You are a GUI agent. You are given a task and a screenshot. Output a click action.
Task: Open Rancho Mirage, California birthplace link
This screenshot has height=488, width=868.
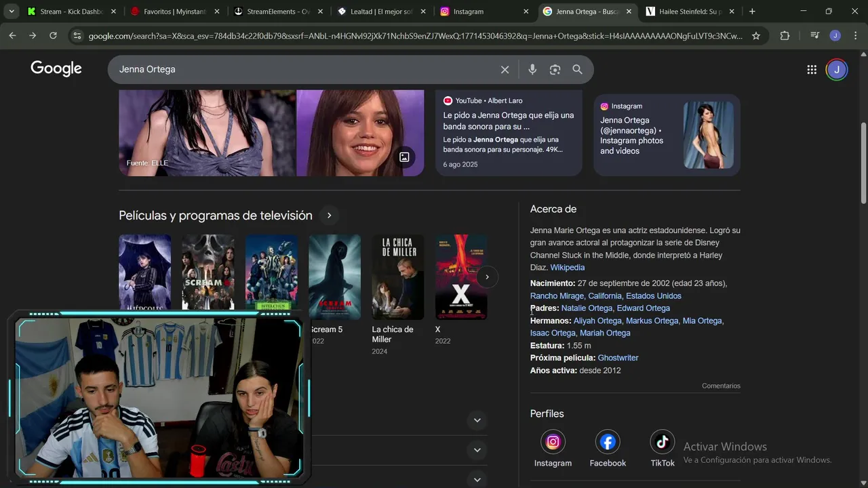pyautogui.click(x=606, y=296)
